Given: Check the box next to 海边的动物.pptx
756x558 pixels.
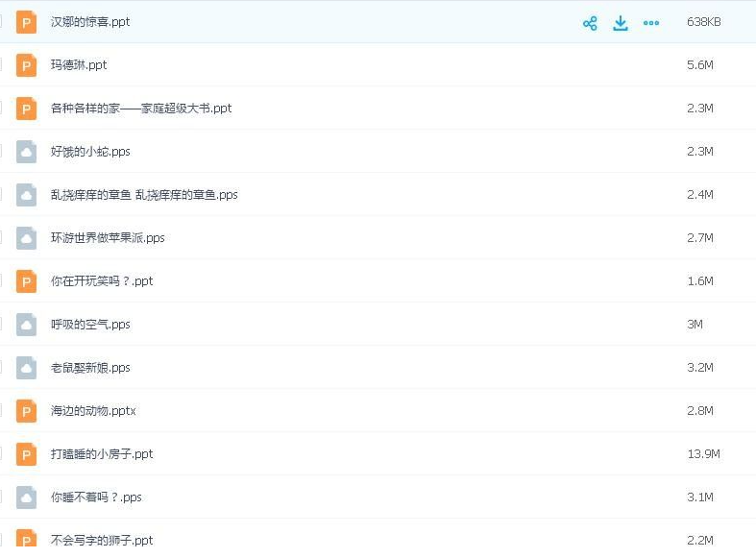Looking at the screenshot, I should tap(1, 411).
